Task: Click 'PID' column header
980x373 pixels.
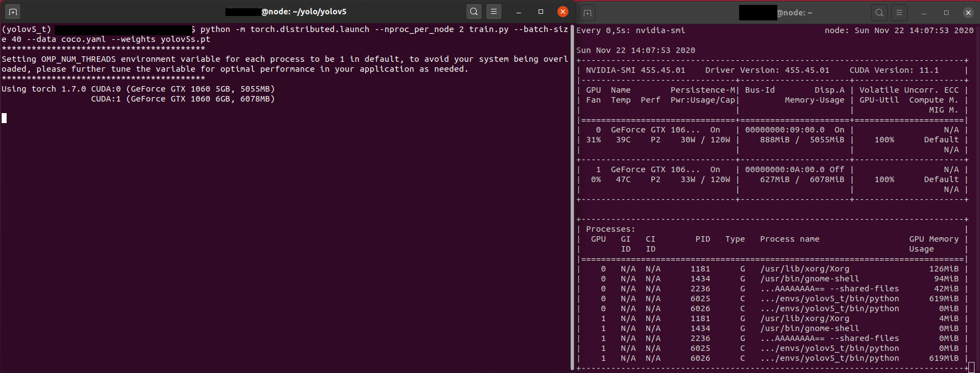Action: (x=703, y=239)
